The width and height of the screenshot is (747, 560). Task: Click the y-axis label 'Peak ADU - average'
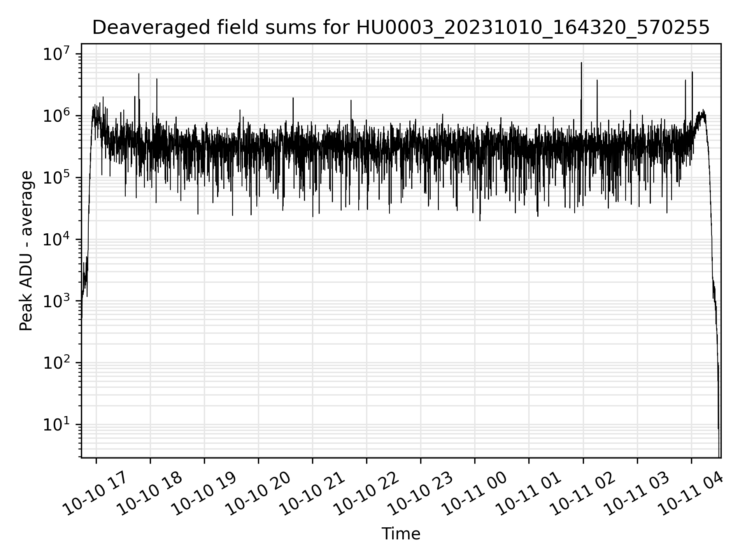point(26,251)
